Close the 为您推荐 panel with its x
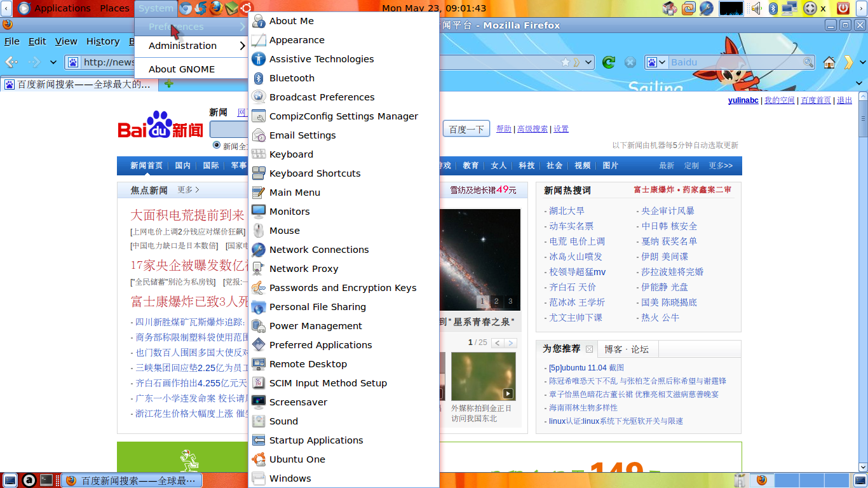868x488 pixels. 589,349
